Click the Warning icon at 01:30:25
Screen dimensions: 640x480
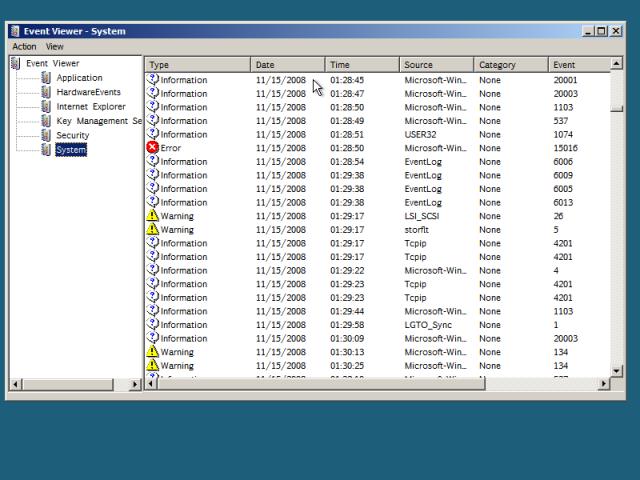click(152, 365)
